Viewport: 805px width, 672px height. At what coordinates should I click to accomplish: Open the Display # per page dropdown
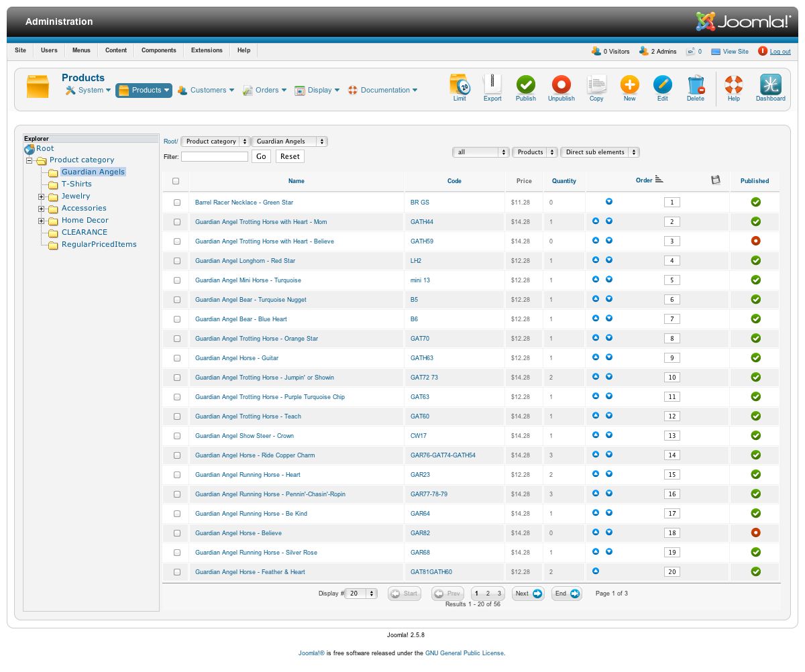pyautogui.click(x=361, y=594)
